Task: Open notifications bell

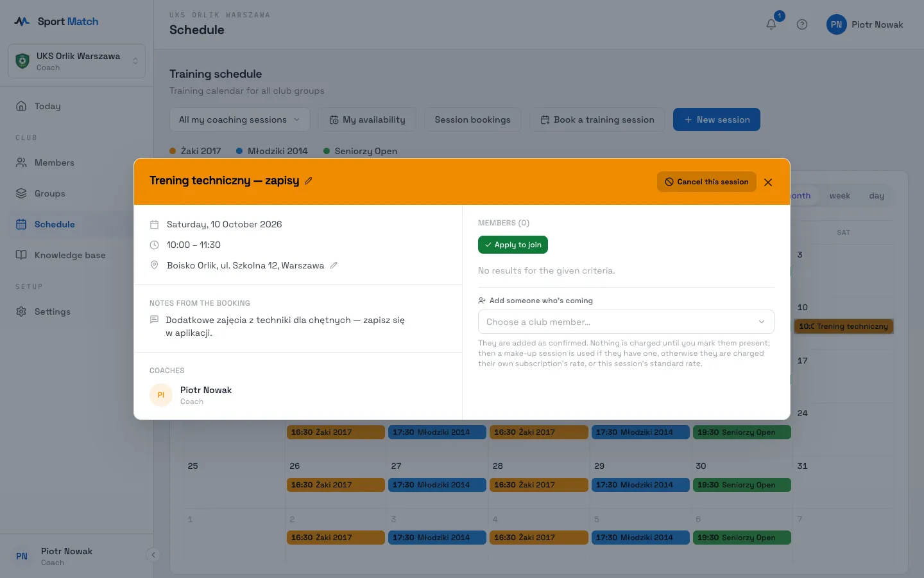Action: 771,24
